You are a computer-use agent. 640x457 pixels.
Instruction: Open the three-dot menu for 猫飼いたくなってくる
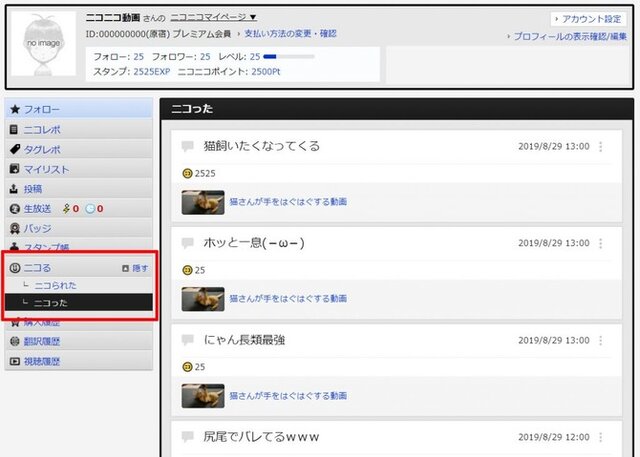(x=600, y=146)
